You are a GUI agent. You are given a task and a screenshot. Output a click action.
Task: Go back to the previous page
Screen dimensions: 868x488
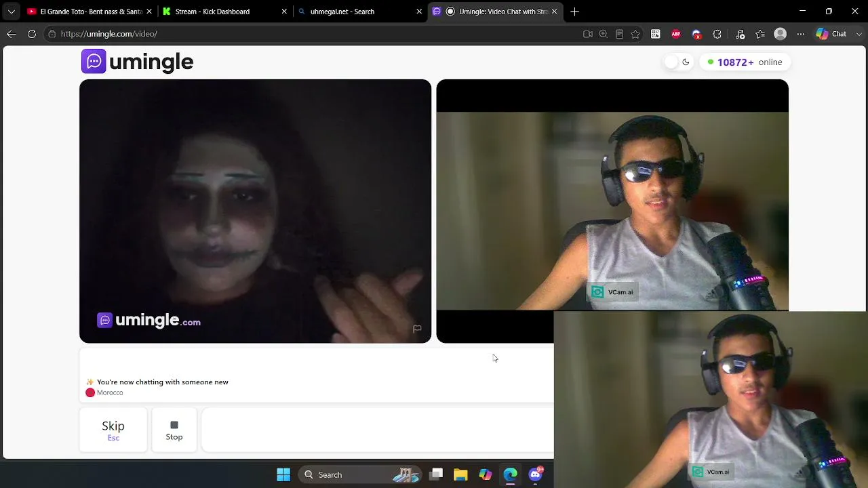tap(12, 34)
